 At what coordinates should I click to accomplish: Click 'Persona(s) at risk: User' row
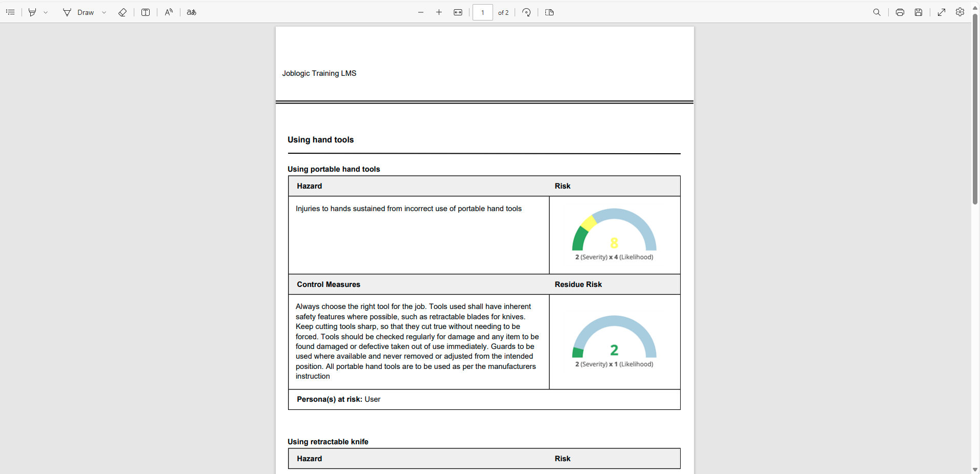tap(484, 399)
